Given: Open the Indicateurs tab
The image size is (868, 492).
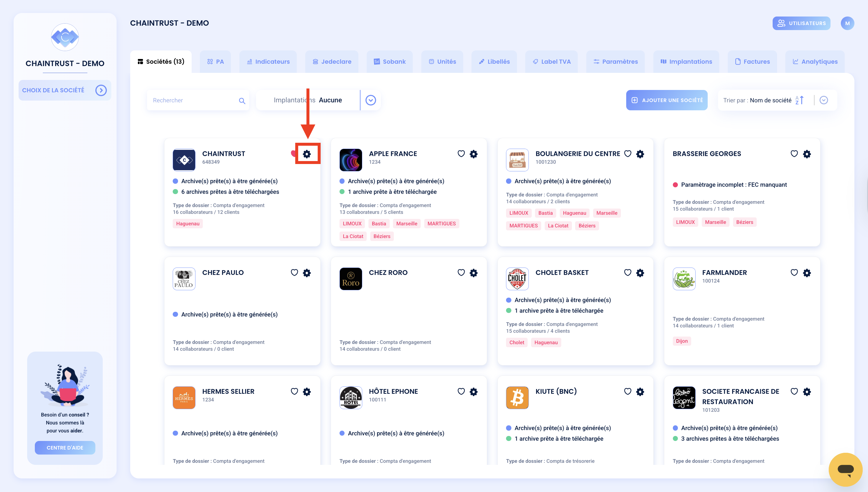Looking at the screenshot, I should (x=268, y=61).
